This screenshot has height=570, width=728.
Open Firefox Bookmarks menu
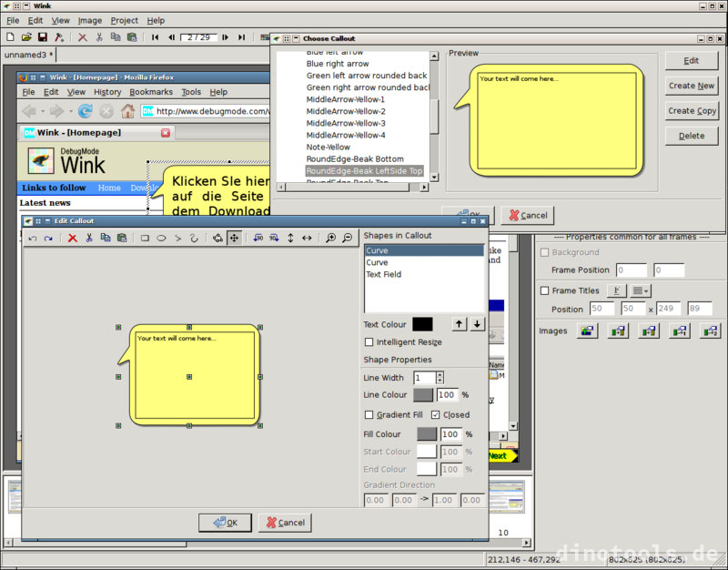(x=151, y=92)
